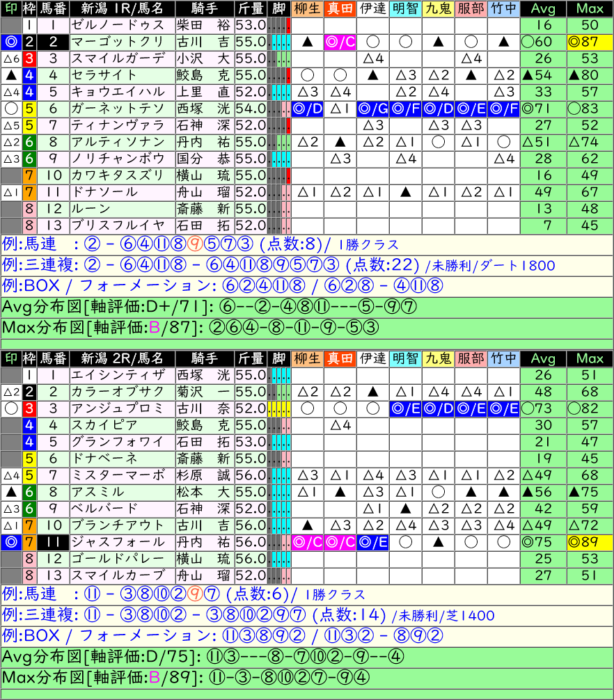Select the 竹中 column header in 新潟 2R table
614x700 pixels.
point(504,358)
